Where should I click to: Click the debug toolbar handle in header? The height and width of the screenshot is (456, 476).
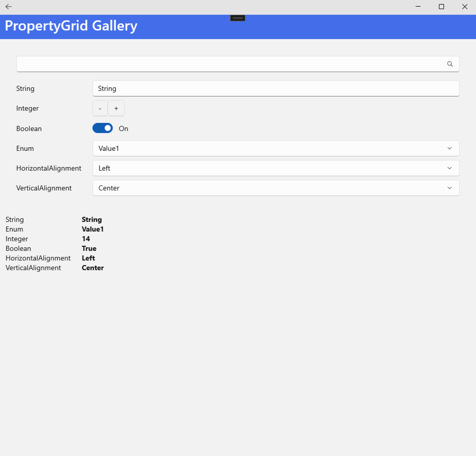[x=238, y=18]
